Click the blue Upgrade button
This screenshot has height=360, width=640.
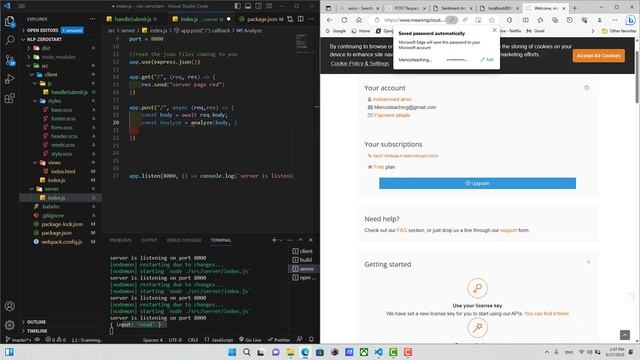[x=477, y=183]
